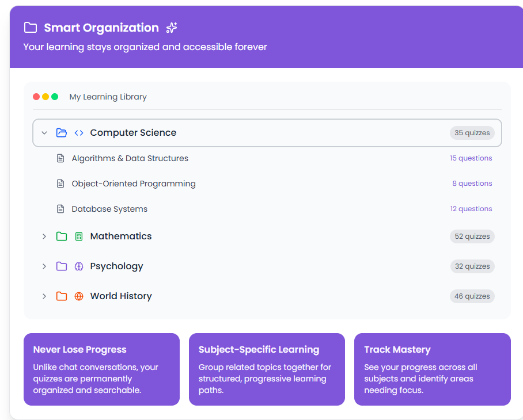Click the document icon for Object-Oriented Programming
Image resolution: width=523 pixels, height=420 pixels.
60,184
